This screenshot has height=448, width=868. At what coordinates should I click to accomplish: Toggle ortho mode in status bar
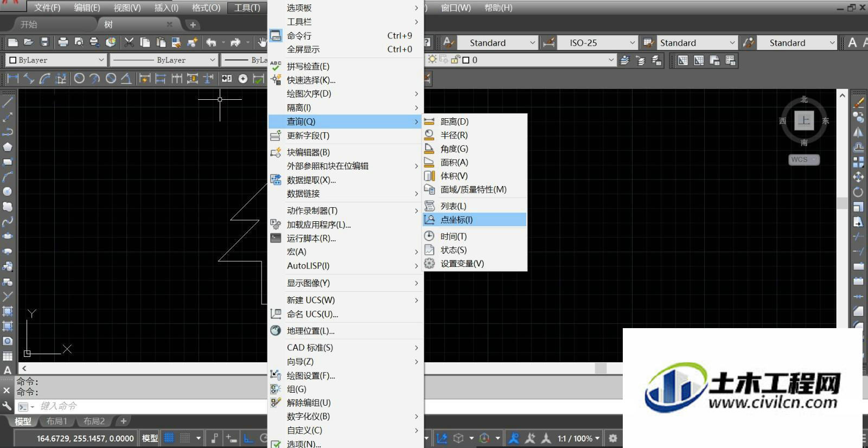[x=248, y=438]
